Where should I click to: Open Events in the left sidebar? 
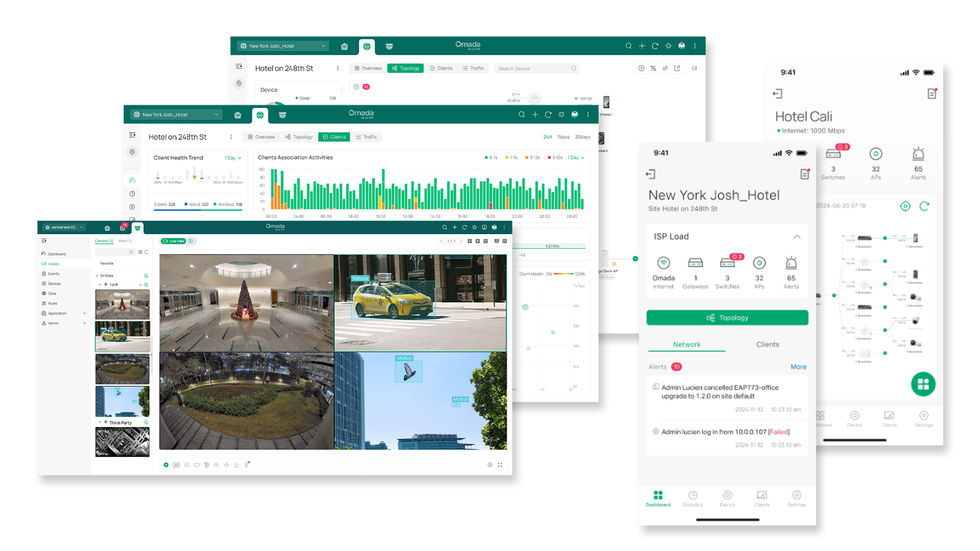click(x=54, y=274)
